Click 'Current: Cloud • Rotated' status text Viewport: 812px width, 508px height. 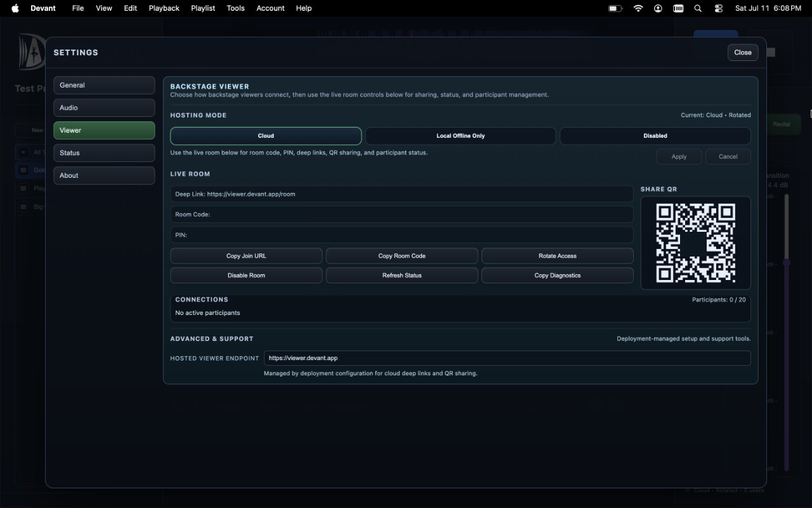click(716, 116)
